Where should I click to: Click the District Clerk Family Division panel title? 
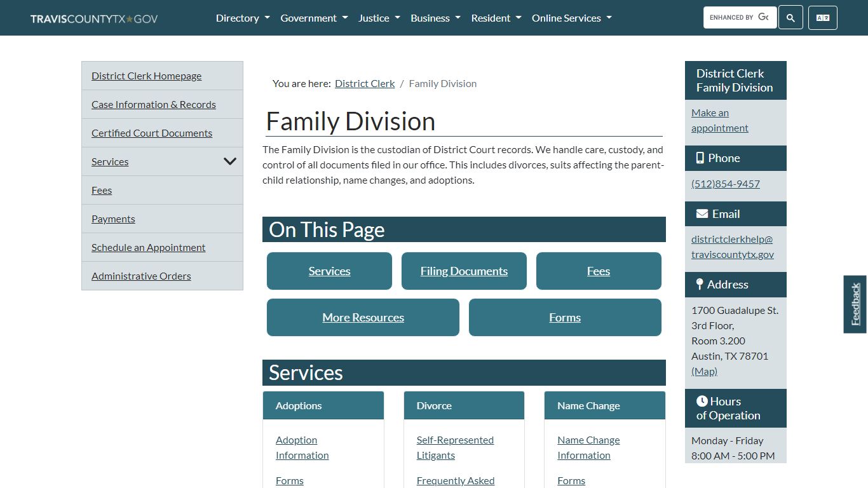(735, 80)
